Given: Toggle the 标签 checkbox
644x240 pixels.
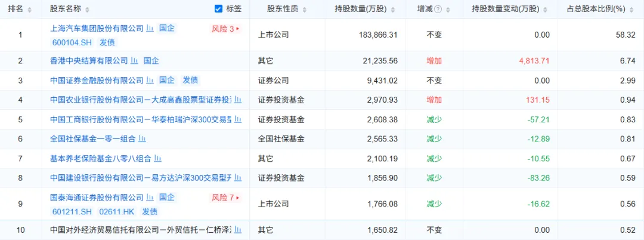Looking at the screenshot, I should click(x=218, y=8).
